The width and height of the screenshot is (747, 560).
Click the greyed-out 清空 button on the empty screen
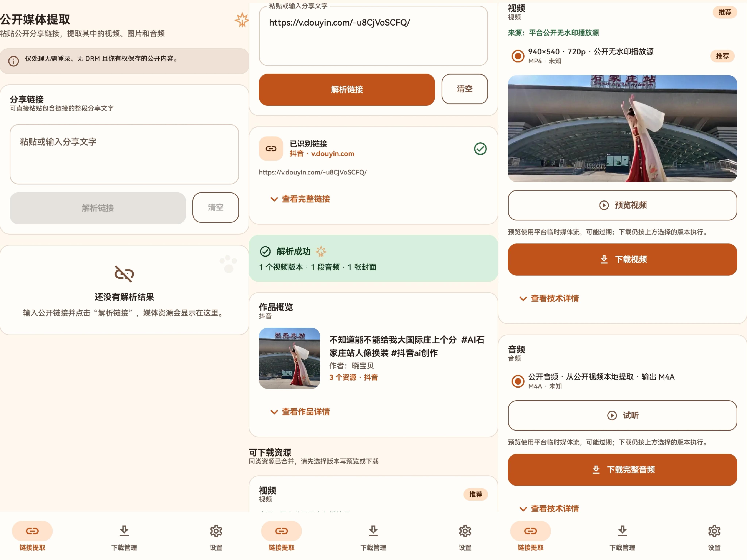(215, 208)
